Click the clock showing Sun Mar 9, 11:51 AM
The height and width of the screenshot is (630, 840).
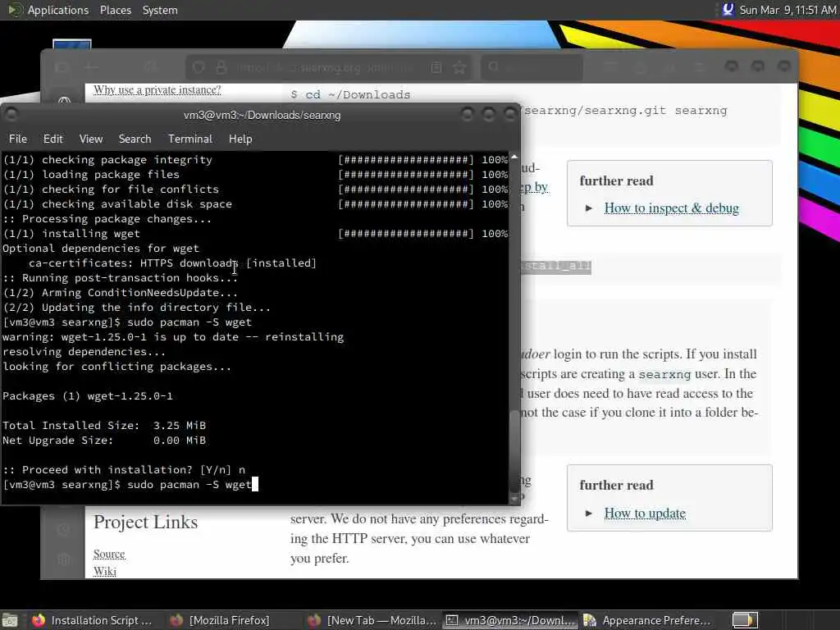click(x=787, y=10)
